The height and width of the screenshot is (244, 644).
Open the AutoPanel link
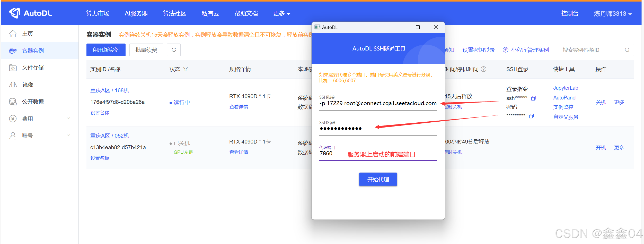(x=565, y=98)
